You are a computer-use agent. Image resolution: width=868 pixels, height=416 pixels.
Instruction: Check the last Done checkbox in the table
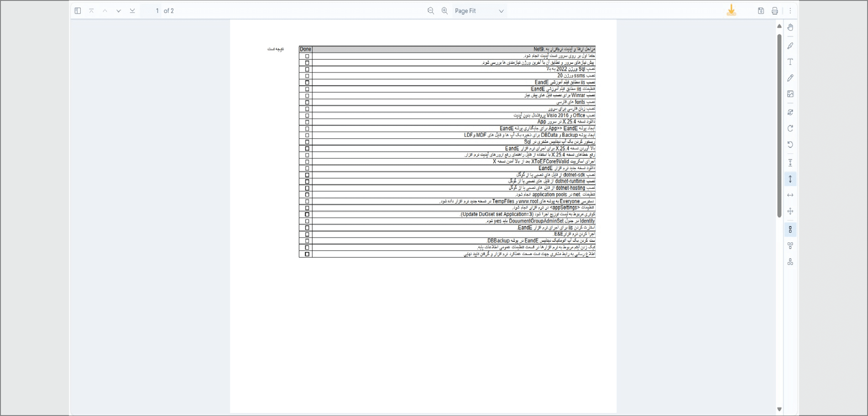307,254
